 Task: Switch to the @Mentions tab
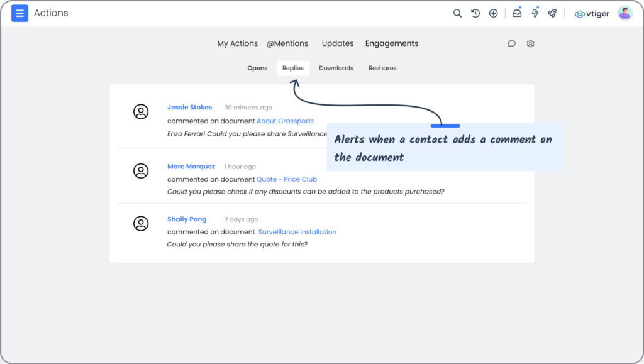(287, 43)
